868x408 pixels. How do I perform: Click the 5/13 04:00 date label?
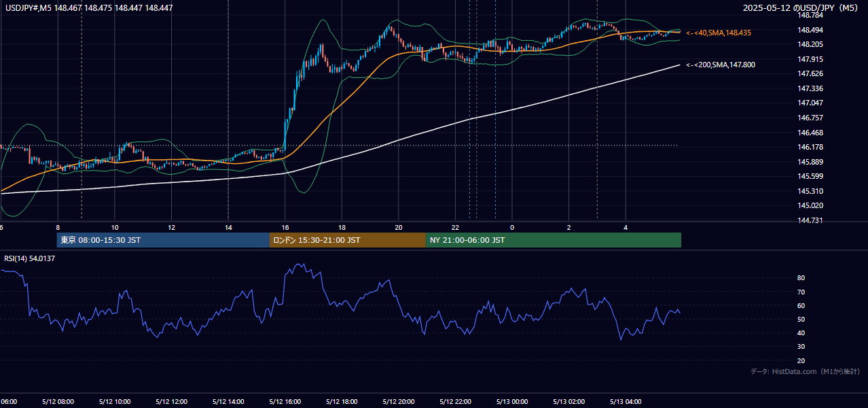[626, 402]
